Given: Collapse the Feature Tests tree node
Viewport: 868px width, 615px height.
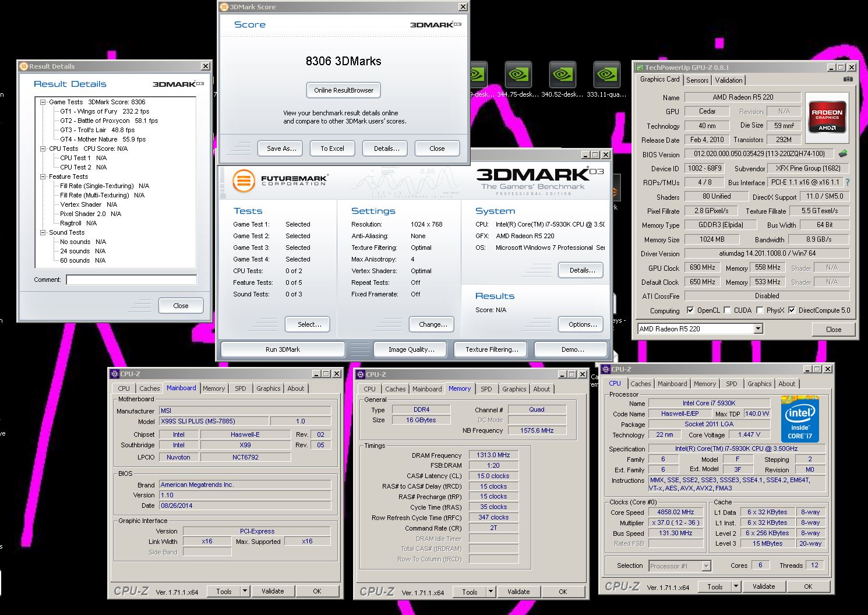Looking at the screenshot, I should click(x=43, y=176).
